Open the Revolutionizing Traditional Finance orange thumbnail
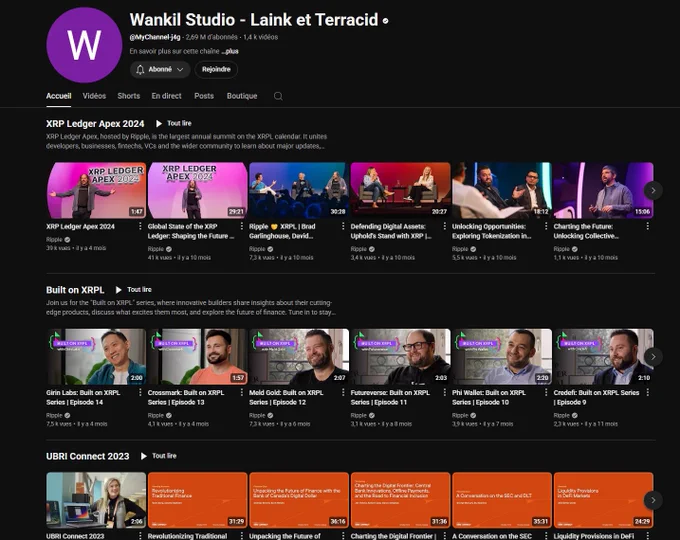Viewport: 680px width, 540px height. (x=197, y=500)
